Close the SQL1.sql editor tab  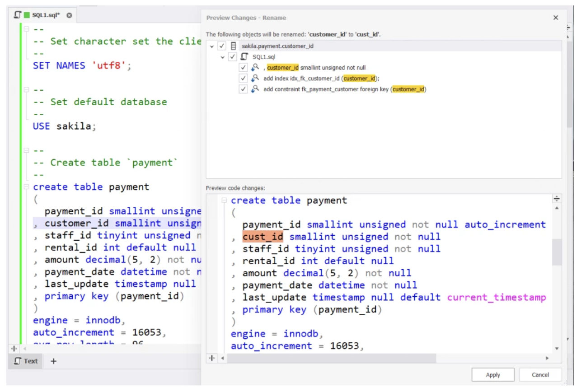point(69,15)
